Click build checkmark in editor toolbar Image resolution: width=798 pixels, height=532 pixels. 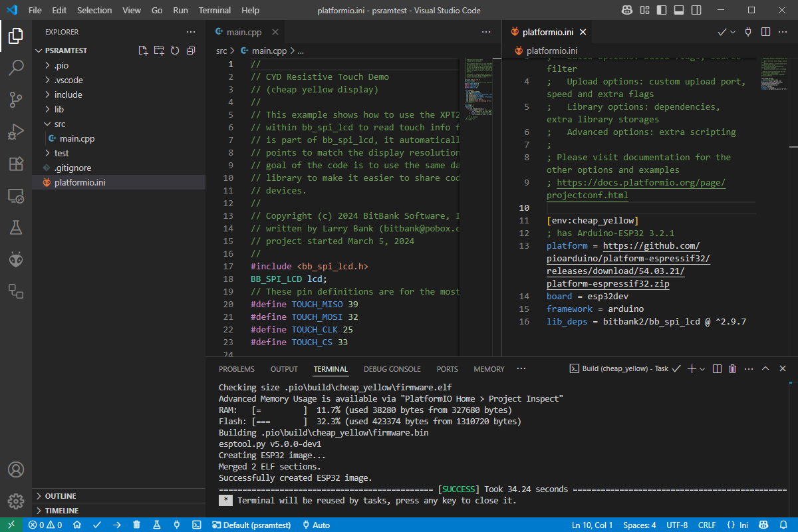[x=722, y=32]
